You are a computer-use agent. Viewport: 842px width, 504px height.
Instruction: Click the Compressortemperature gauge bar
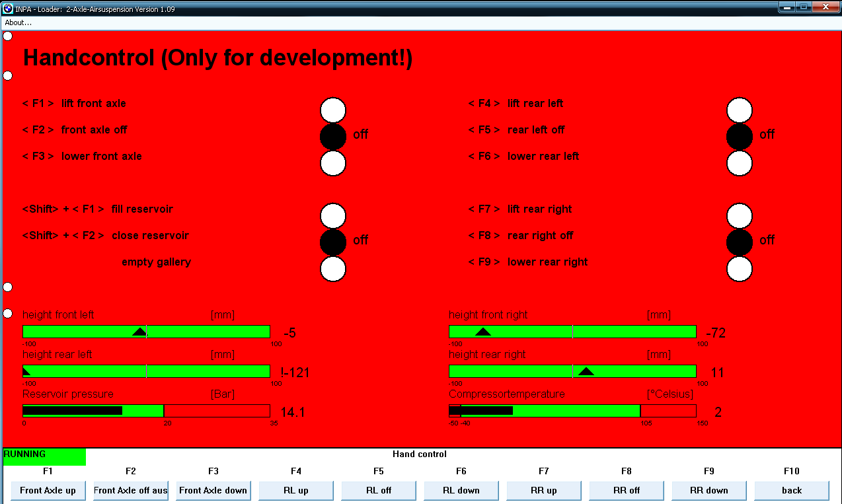pos(572,411)
